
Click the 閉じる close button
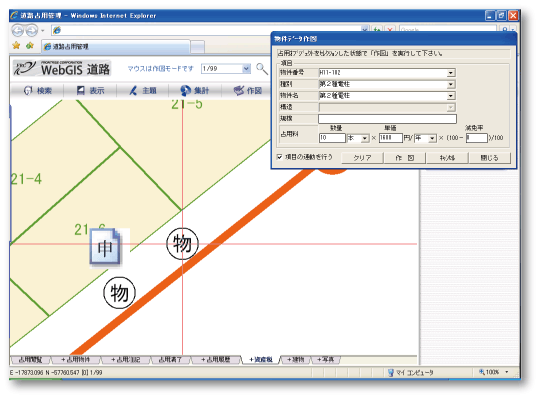tap(489, 158)
